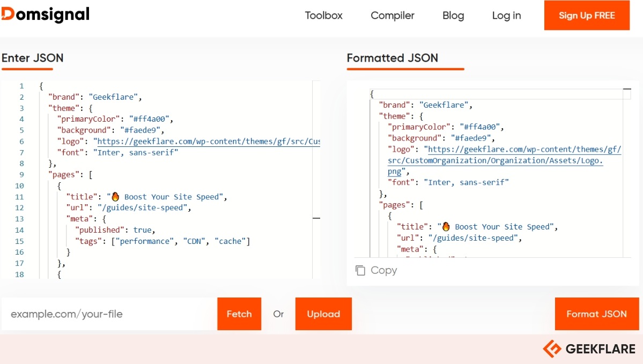The height and width of the screenshot is (364, 643).
Task: Open the Blog page
Action: pyautogui.click(x=453, y=16)
